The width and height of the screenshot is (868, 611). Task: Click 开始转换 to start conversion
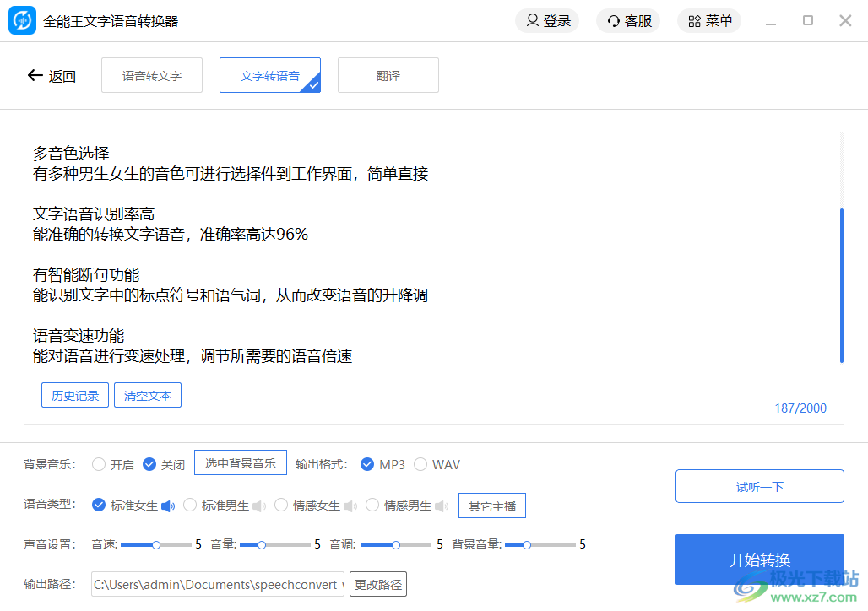759,560
